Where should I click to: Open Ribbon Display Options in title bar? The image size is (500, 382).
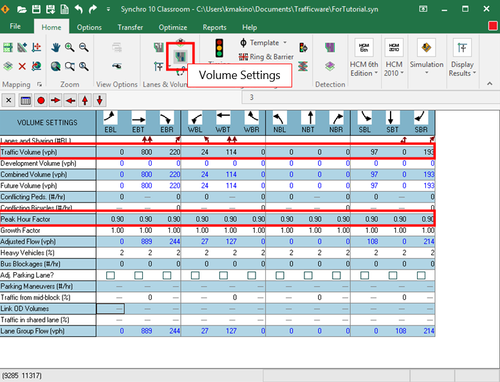point(423,9)
